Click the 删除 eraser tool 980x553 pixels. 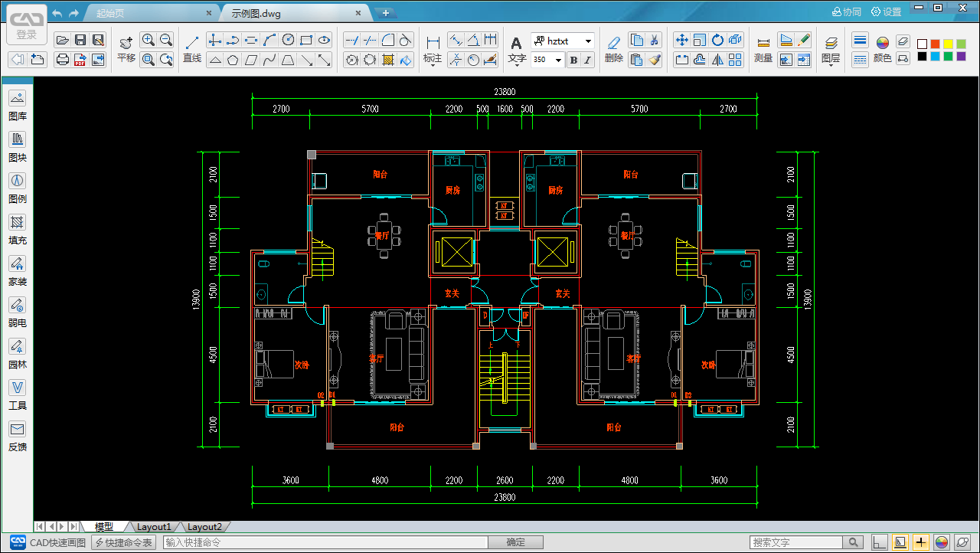[x=614, y=49]
